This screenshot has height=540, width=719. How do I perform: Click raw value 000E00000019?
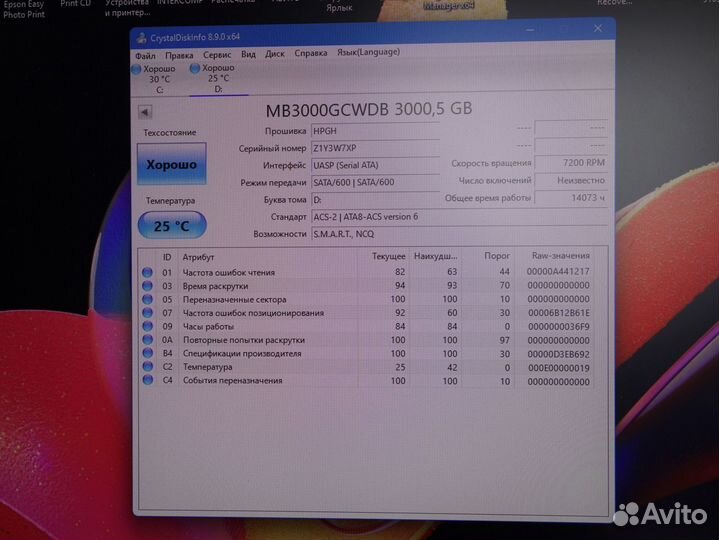tap(559, 368)
